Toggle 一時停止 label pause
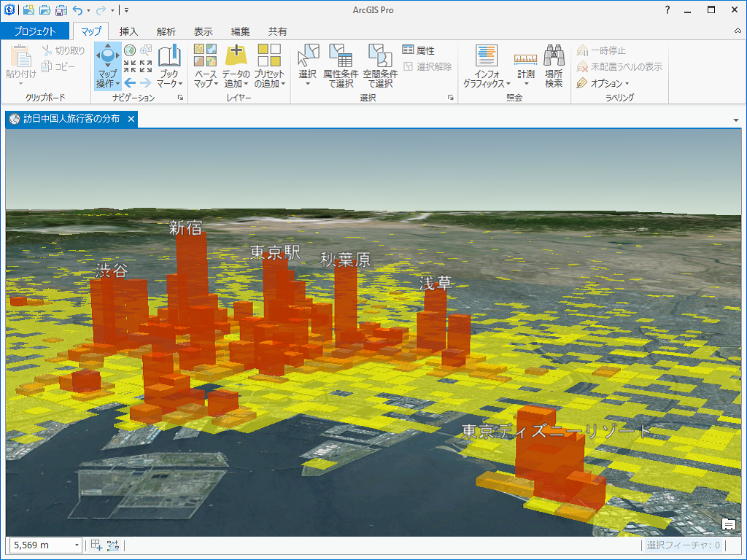 coord(601,50)
